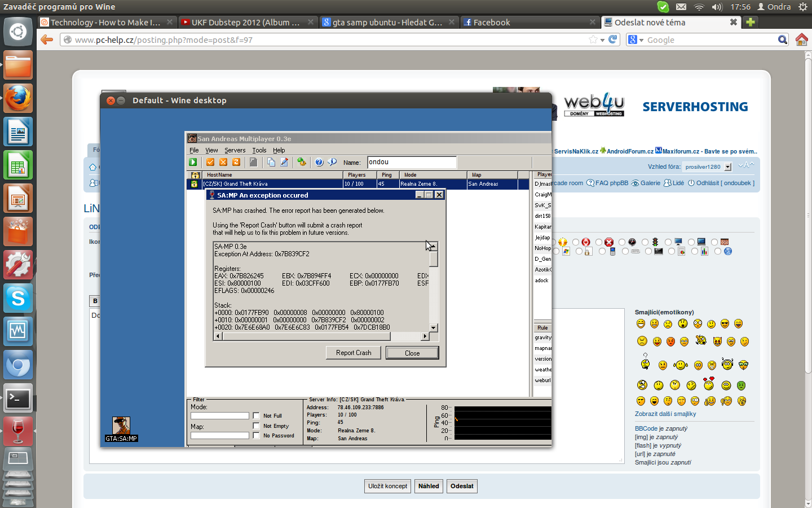The width and height of the screenshot is (812, 508).
Task: Insert the green sick smiley
Action: click(x=742, y=386)
